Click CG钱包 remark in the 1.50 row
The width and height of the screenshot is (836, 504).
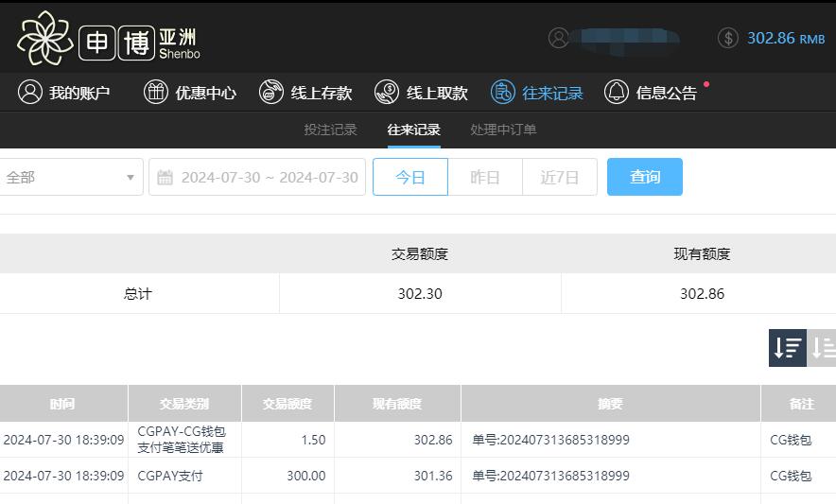coord(791,440)
